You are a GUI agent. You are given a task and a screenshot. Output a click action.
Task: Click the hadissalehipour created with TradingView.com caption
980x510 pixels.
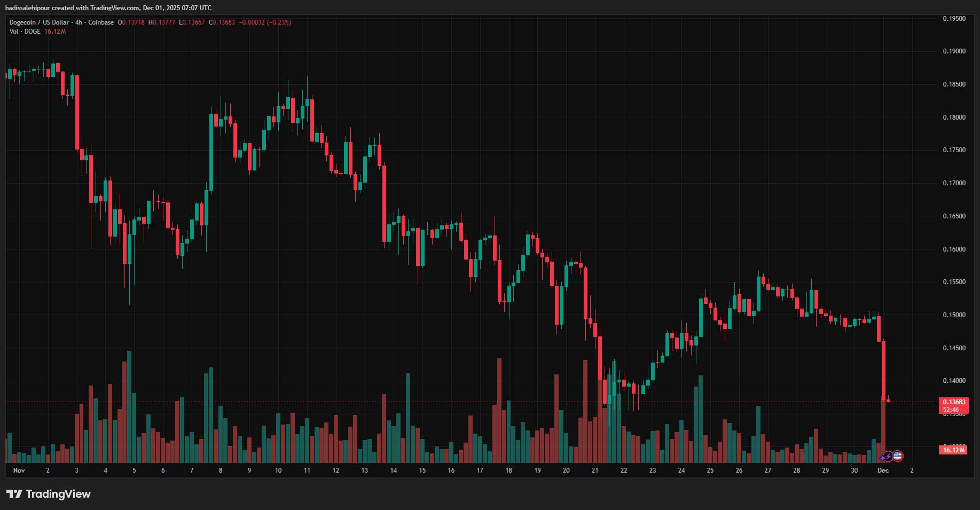pos(108,7)
